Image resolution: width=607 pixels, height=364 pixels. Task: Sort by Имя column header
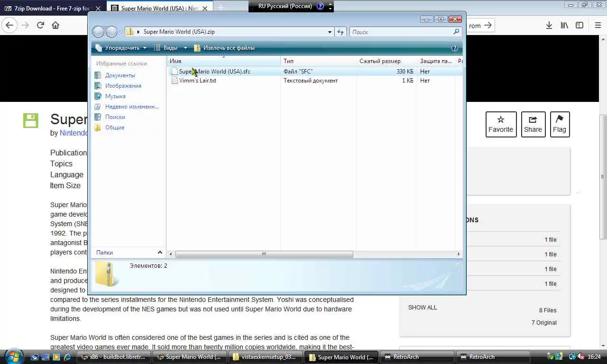pyautogui.click(x=224, y=61)
